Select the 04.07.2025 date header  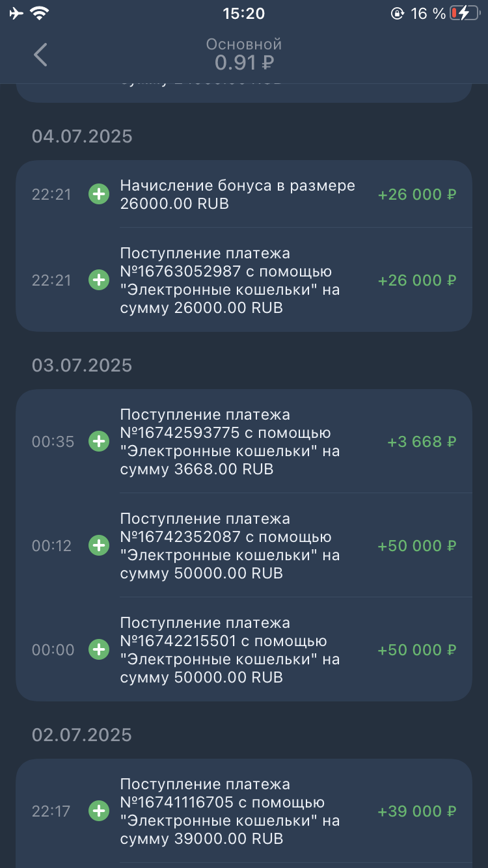(82, 136)
